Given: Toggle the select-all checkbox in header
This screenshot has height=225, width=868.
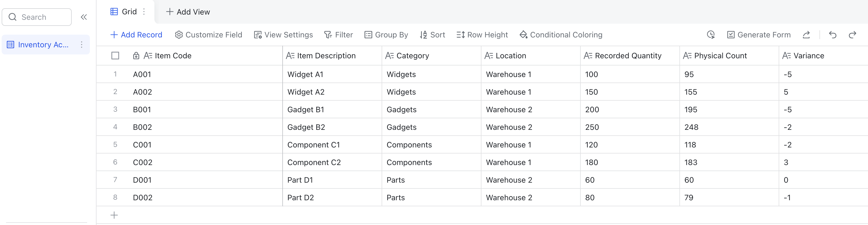Looking at the screenshot, I should [115, 56].
